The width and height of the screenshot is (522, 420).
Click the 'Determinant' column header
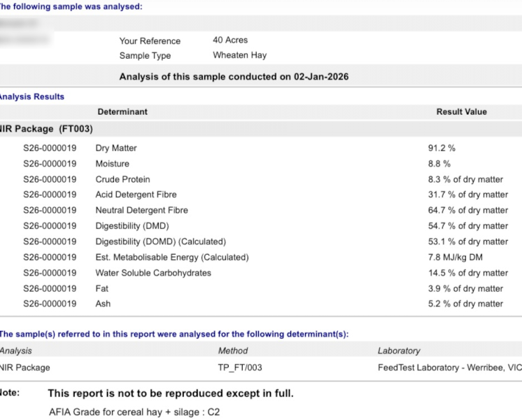pos(122,112)
